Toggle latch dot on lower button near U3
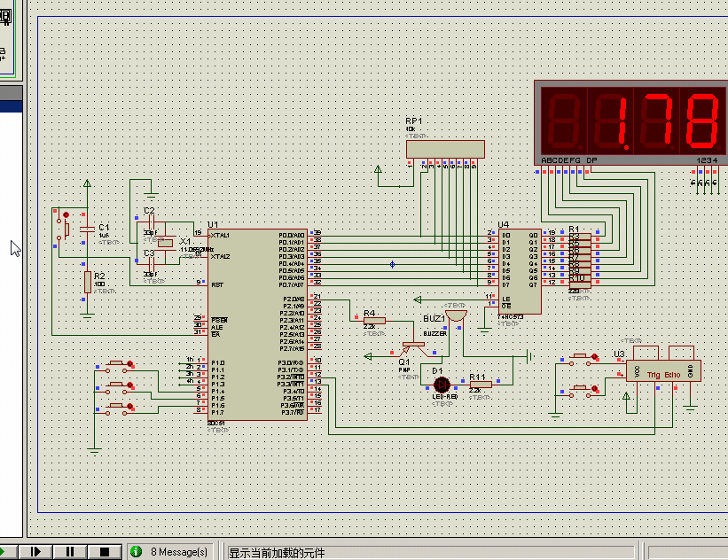The height and width of the screenshot is (560, 728). click(x=594, y=388)
